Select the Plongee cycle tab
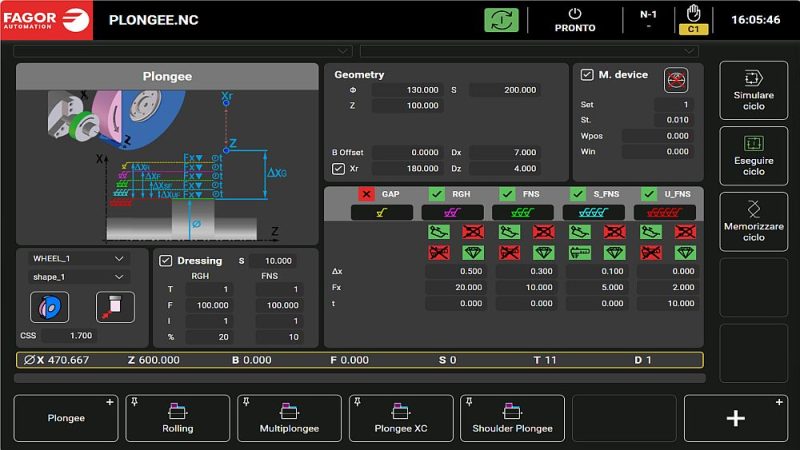This screenshot has width=800, height=450. [x=66, y=418]
